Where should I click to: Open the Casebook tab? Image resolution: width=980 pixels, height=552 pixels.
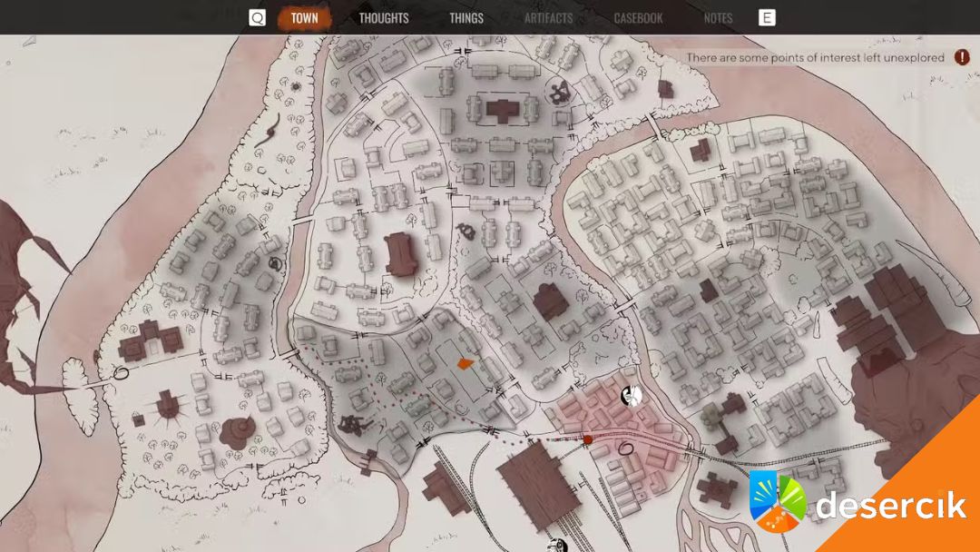638,18
